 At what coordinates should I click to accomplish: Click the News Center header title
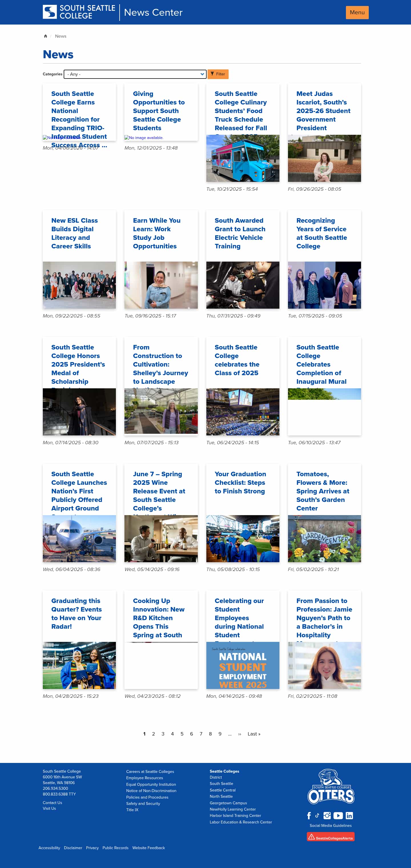(153, 12)
